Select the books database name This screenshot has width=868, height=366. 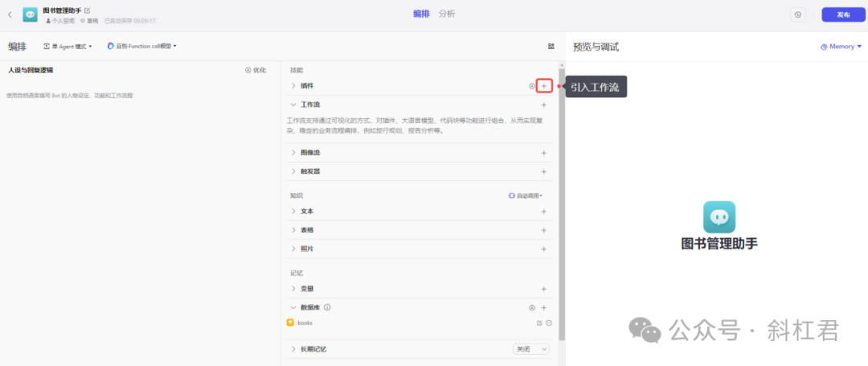[x=305, y=323]
